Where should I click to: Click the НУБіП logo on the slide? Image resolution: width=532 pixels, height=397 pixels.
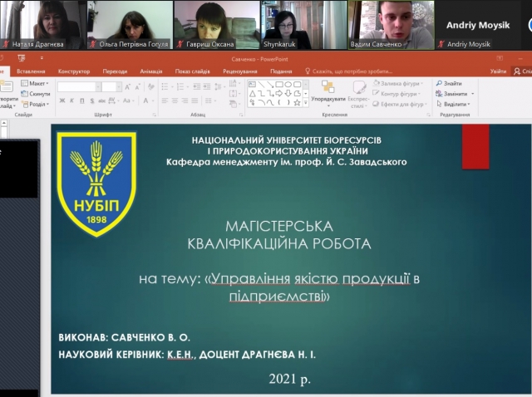pos(96,184)
